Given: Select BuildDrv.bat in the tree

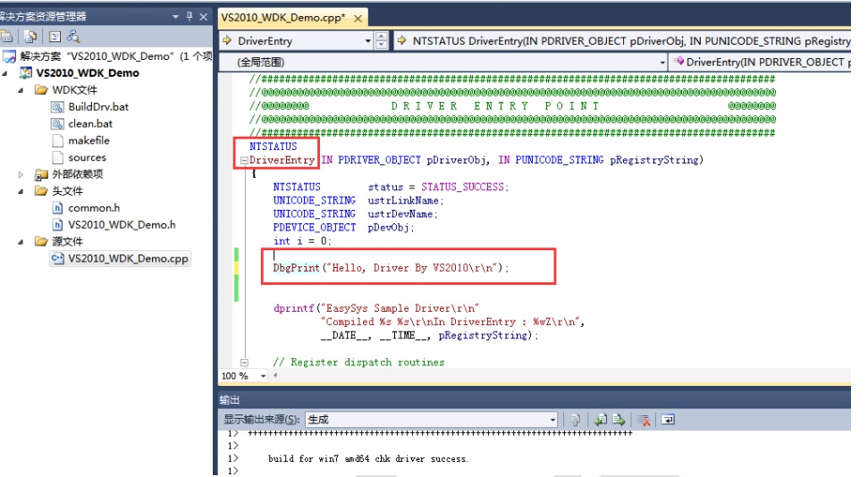Looking at the screenshot, I should coord(98,107).
